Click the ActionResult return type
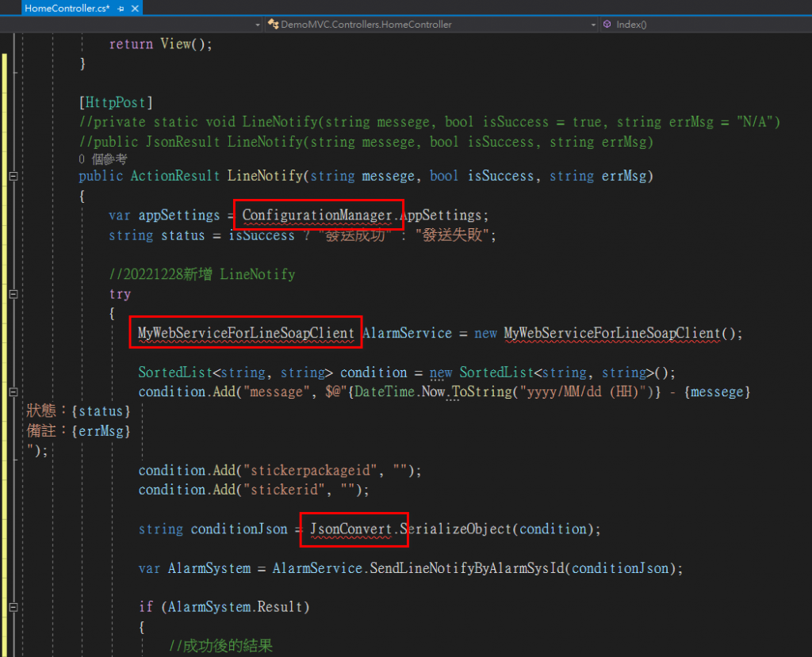Screen dimensions: 812x657 point(175,176)
